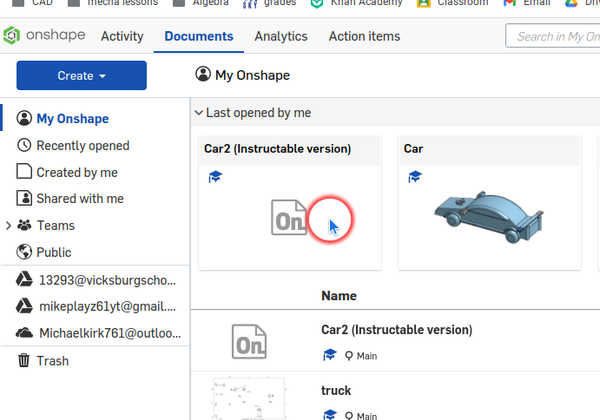Image resolution: width=600 pixels, height=420 pixels.
Task: Click the My Onshape header user icon
Action: pos(203,74)
